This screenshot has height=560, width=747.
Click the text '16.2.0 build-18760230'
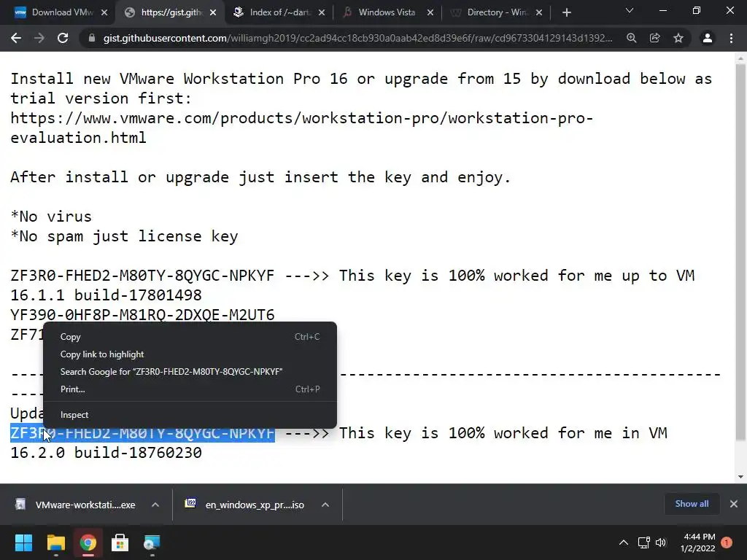pyautogui.click(x=106, y=453)
